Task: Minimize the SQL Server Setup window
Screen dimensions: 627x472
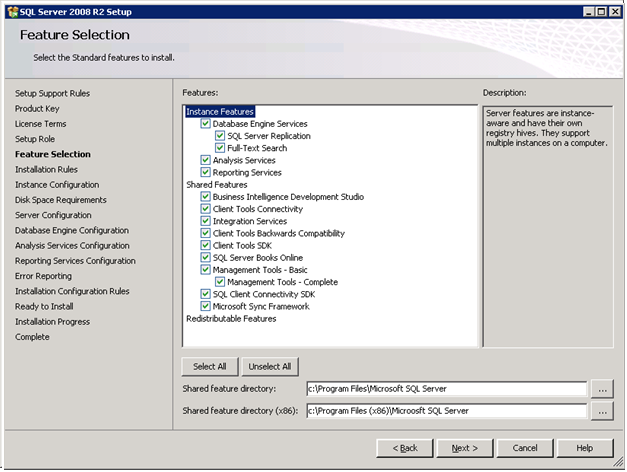Action: (x=588, y=12)
